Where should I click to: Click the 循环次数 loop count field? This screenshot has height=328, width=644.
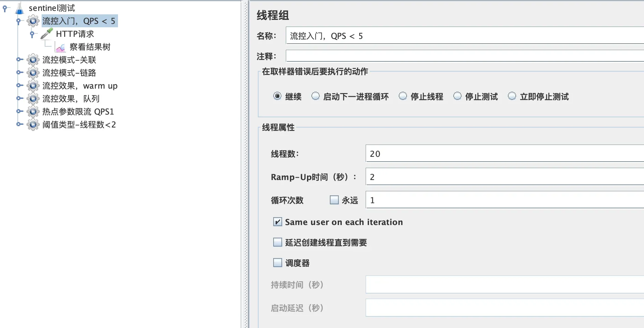[505, 200]
